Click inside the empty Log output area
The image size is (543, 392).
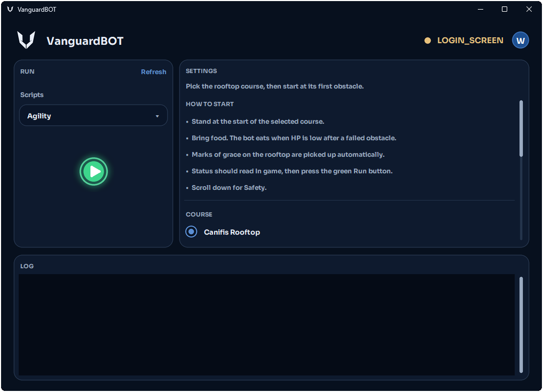(x=266, y=324)
